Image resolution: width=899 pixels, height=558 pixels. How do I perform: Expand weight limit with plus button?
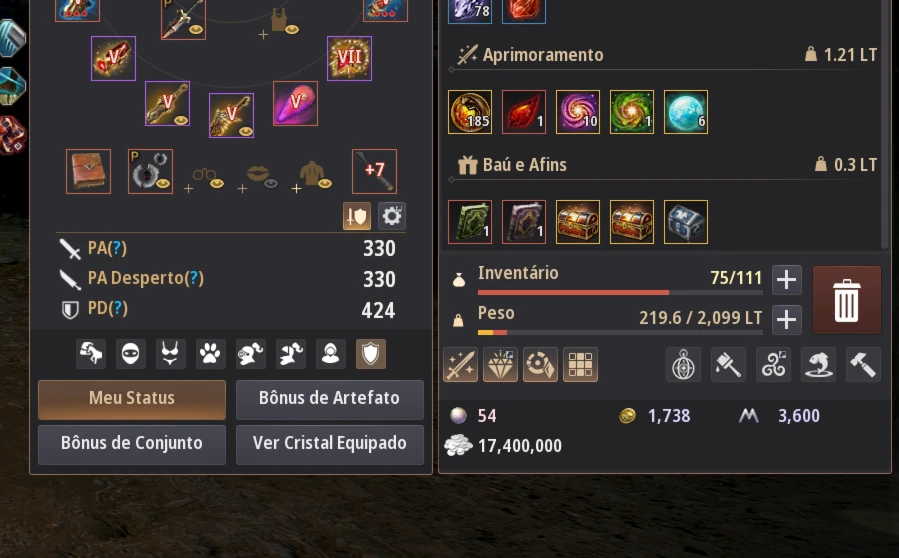786,319
